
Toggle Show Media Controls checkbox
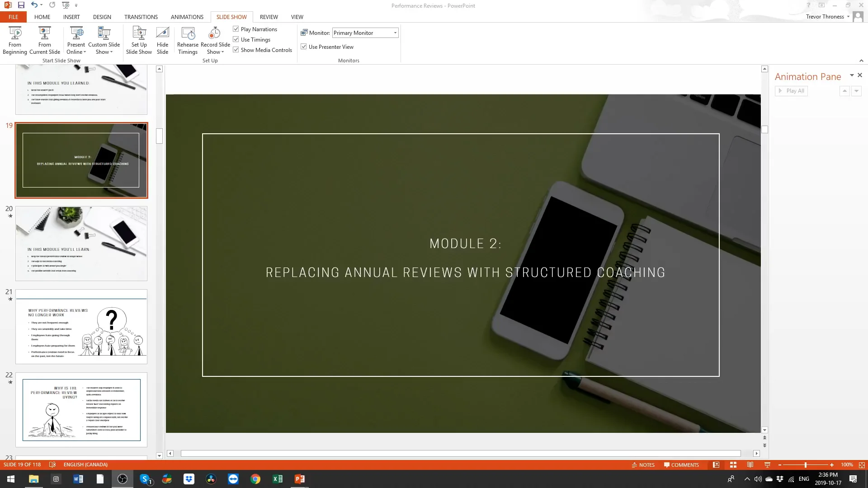[x=236, y=50]
